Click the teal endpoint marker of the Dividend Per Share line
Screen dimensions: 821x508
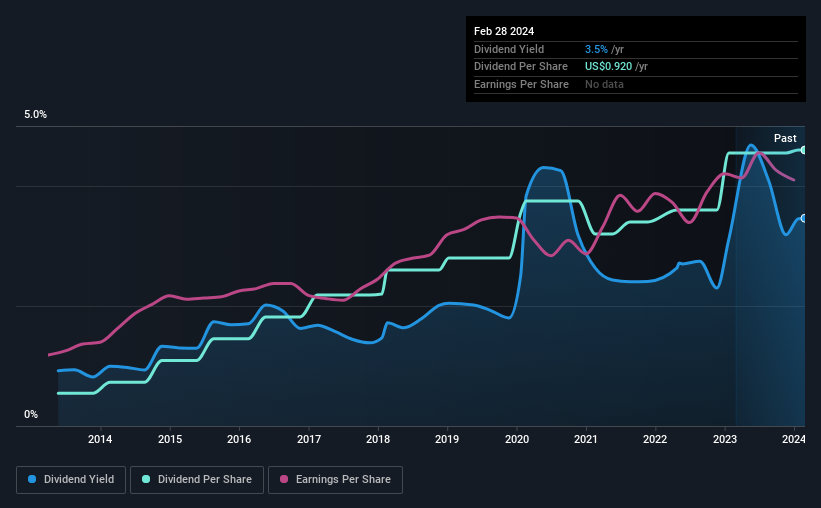tap(803, 149)
